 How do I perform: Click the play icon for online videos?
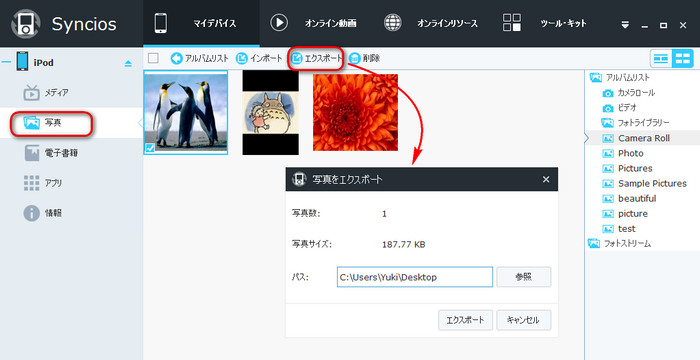tap(279, 23)
